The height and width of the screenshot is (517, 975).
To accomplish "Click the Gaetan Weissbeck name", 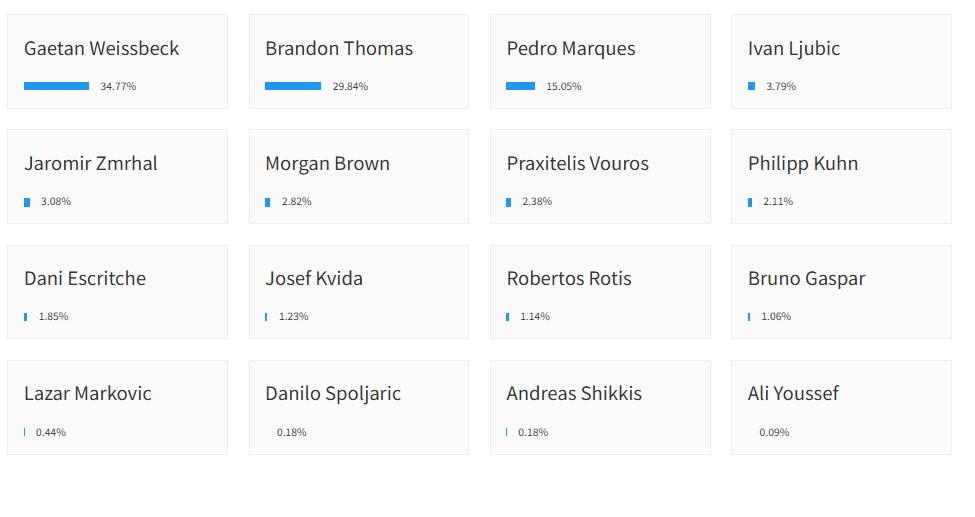I will point(101,48).
